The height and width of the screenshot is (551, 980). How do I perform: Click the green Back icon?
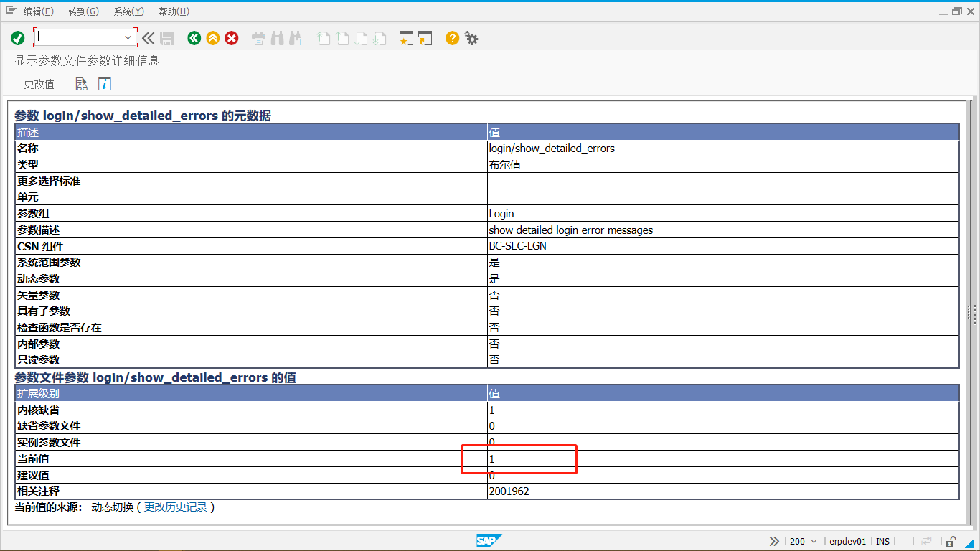coord(194,38)
